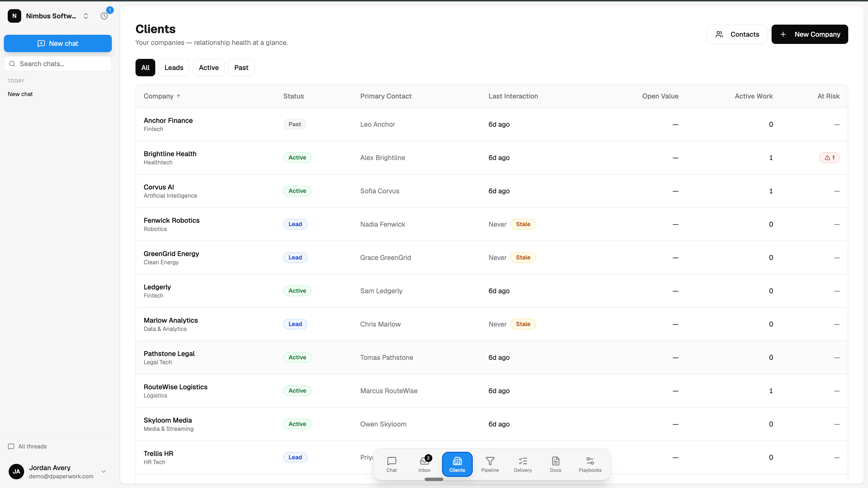The width and height of the screenshot is (868, 488).
Task: Select the Clients dock icon
Action: [x=457, y=464]
